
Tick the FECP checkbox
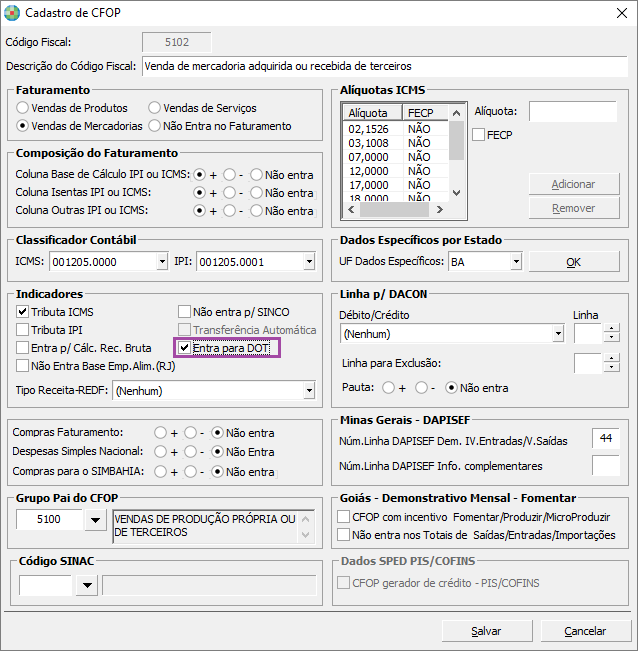[479, 135]
